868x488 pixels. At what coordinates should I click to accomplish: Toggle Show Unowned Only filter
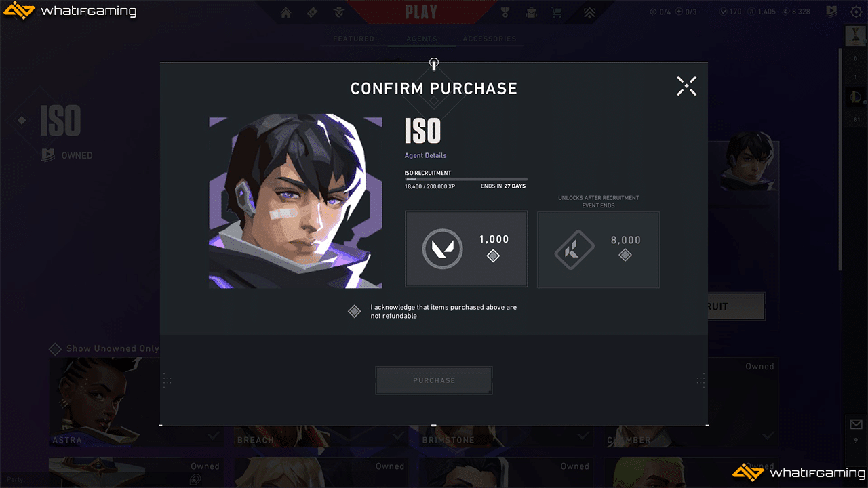coord(104,349)
